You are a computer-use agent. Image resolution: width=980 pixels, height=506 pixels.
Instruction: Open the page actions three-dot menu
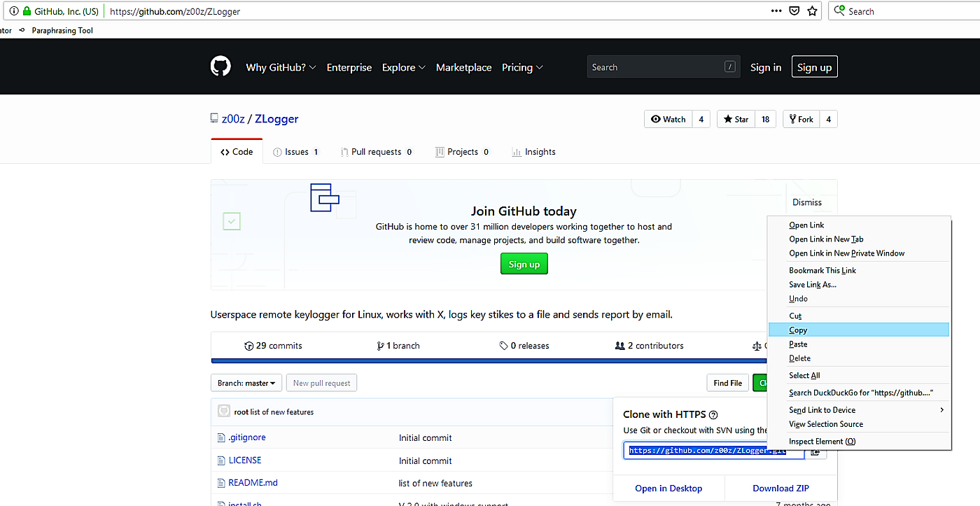pyautogui.click(x=776, y=11)
